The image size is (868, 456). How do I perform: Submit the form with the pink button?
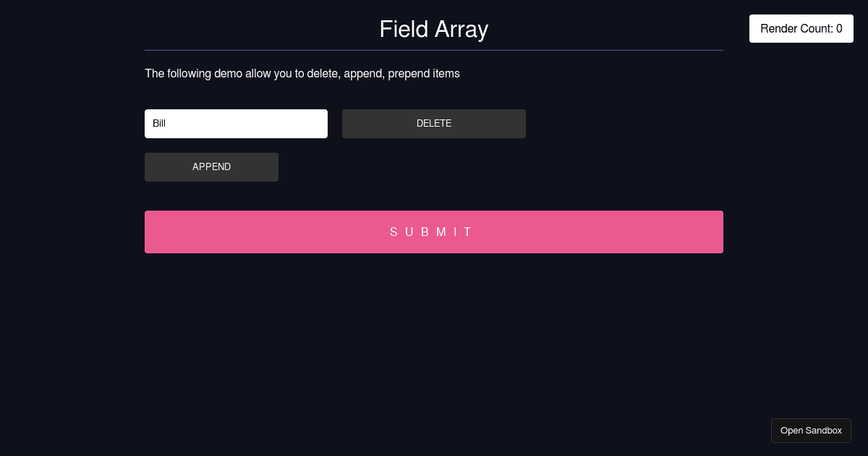coord(434,232)
